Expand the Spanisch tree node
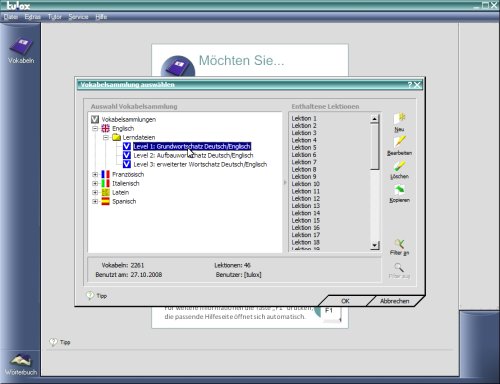The image size is (500, 384). pyautogui.click(x=95, y=201)
